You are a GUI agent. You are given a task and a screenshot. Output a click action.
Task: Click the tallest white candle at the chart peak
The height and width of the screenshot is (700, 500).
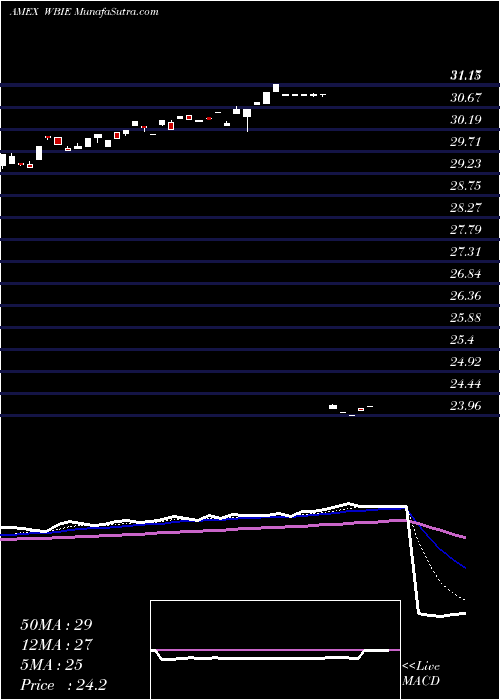click(276, 88)
